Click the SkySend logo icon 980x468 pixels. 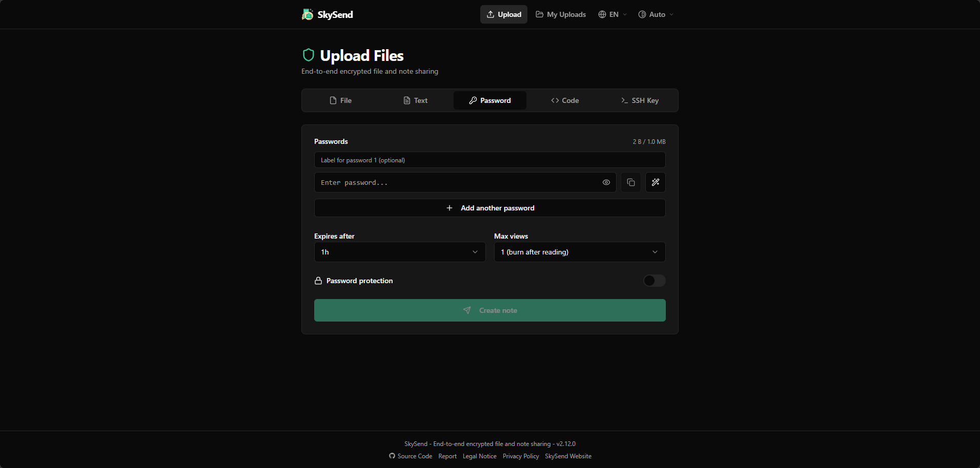pos(308,14)
